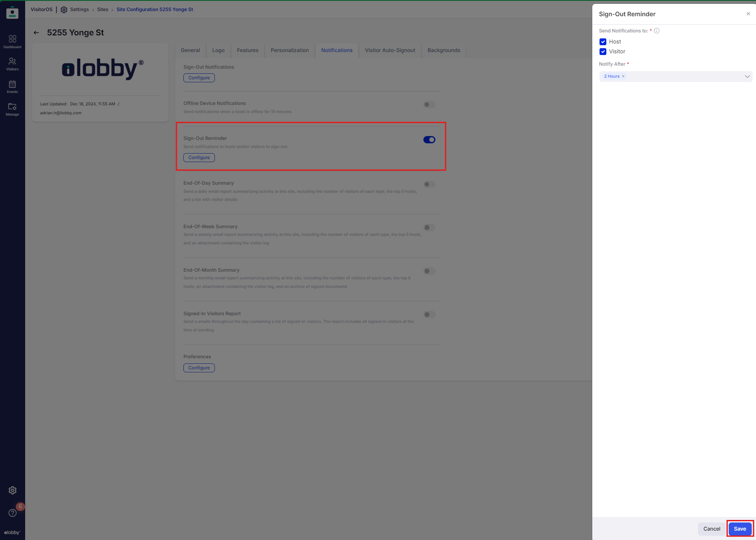Screen dimensions: 756x540
Task: Click the info icon beside Send Notifications to
Action: point(657,31)
